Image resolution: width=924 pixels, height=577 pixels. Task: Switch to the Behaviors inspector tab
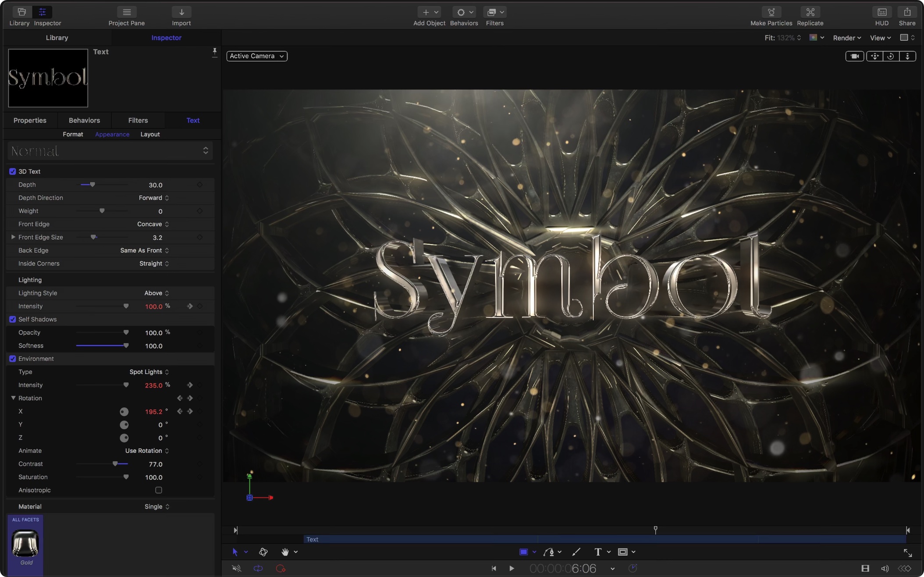[84, 120]
